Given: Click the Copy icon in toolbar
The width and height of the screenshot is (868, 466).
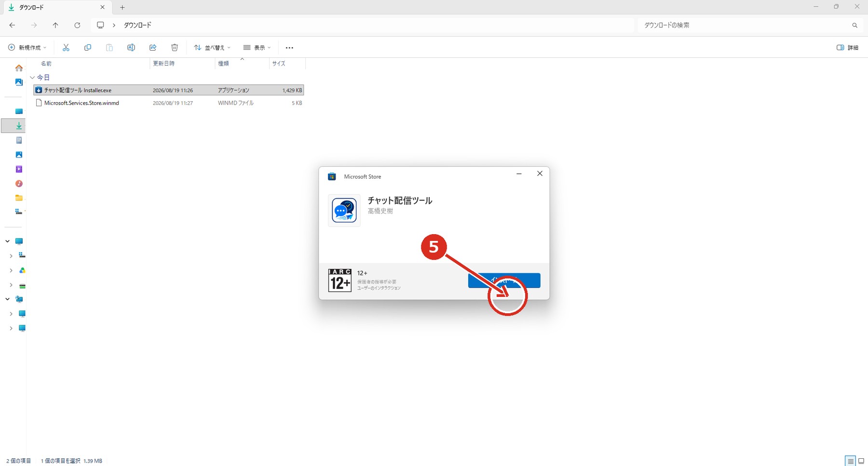Looking at the screenshot, I should pyautogui.click(x=88, y=48).
